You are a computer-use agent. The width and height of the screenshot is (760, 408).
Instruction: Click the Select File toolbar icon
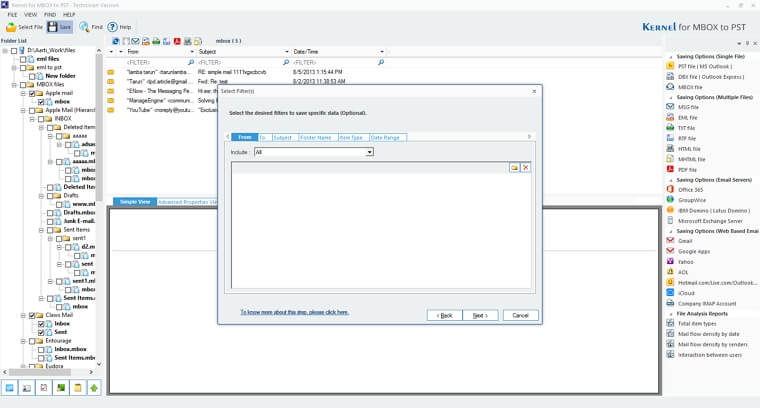[11, 27]
